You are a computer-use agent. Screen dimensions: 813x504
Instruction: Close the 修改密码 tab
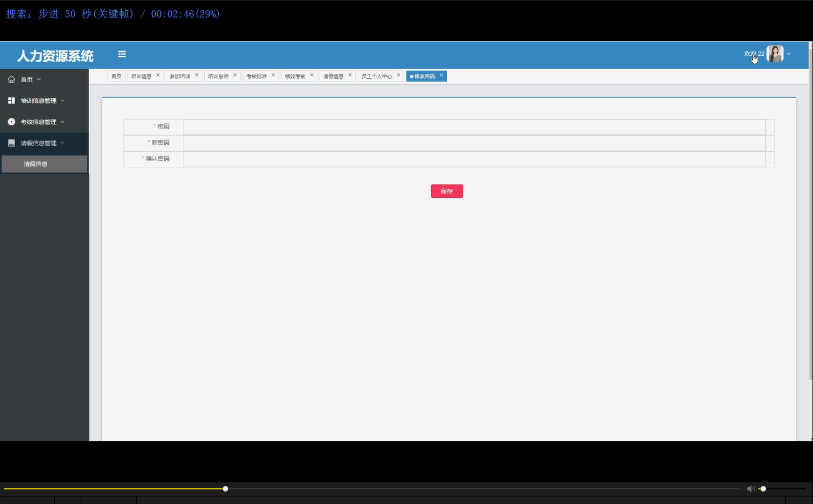[x=441, y=75]
